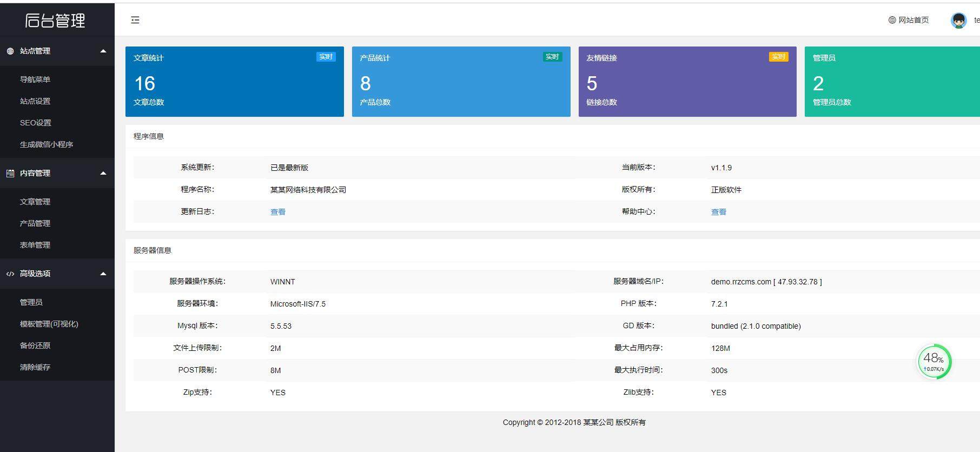Click the link count 5
This screenshot has height=452, width=980.
(x=592, y=83)
